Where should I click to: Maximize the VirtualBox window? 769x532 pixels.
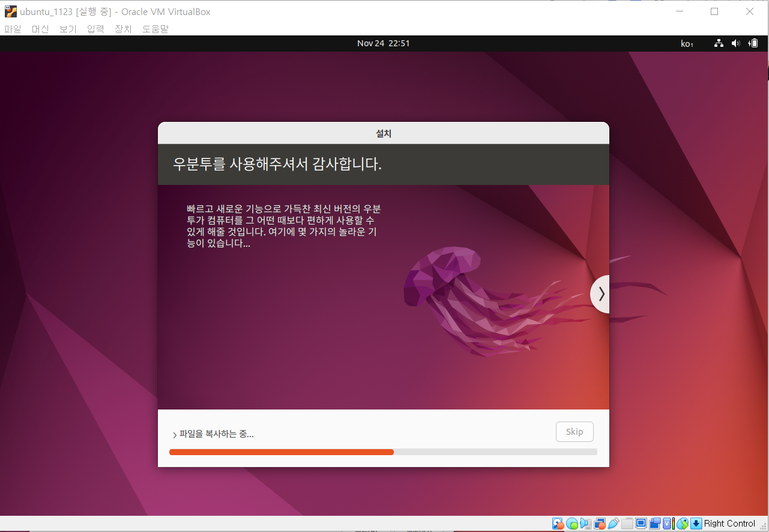coord(714,11)
